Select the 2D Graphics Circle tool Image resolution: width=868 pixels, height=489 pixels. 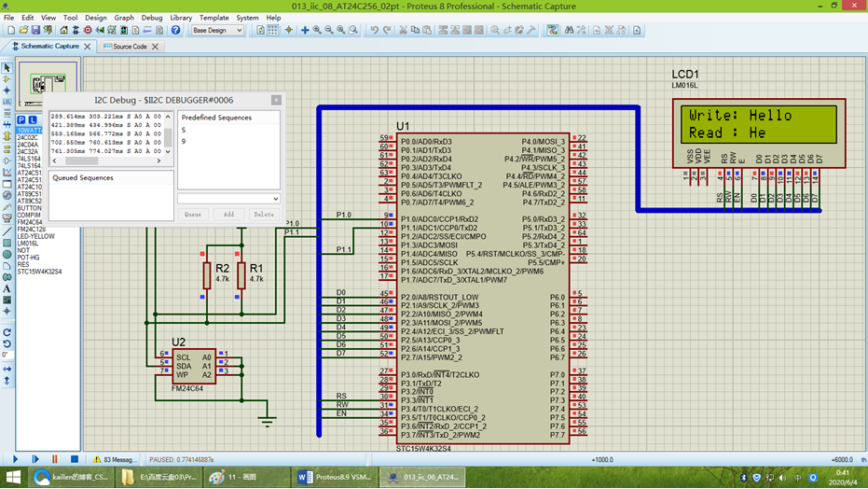(x=7, y=254)
